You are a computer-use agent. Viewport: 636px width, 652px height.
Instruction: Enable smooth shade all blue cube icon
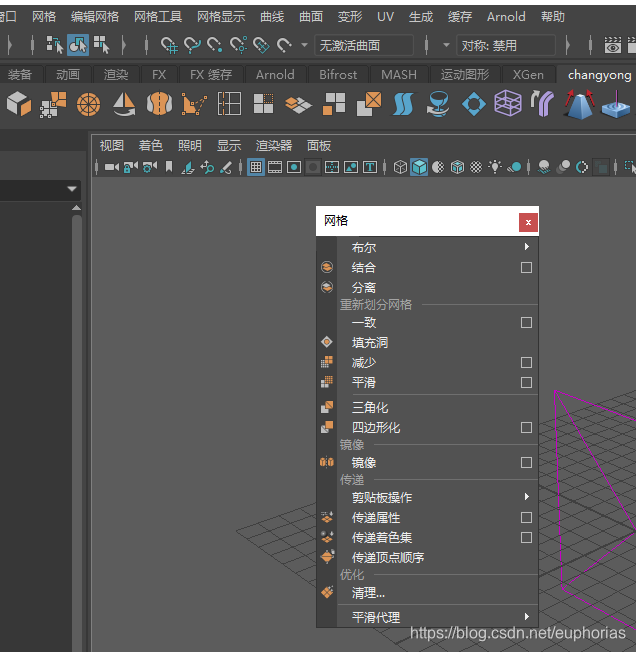pyautogui.click(x=419, y=167)
